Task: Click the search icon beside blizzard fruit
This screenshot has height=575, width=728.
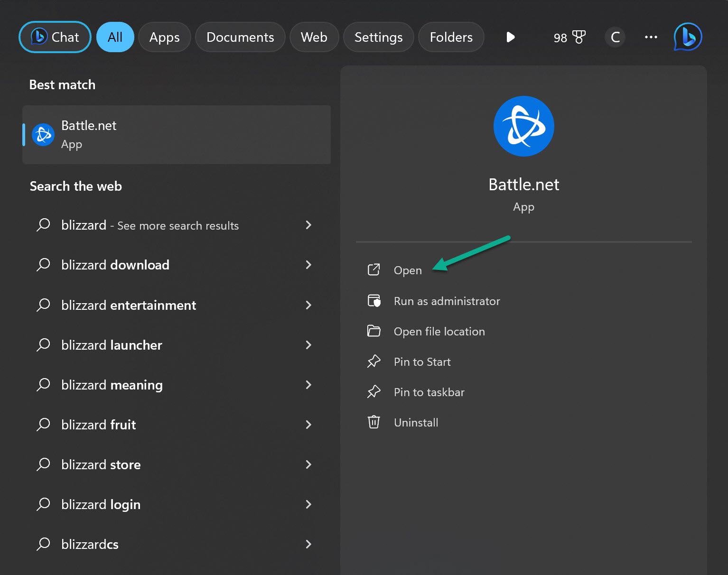Action: coord(43,424)
